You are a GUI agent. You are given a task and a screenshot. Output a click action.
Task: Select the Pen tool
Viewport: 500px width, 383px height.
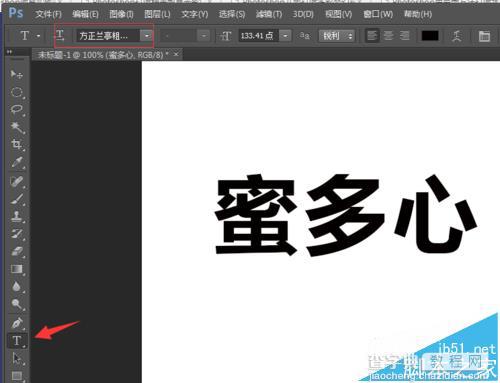click(x=17, y=323)
